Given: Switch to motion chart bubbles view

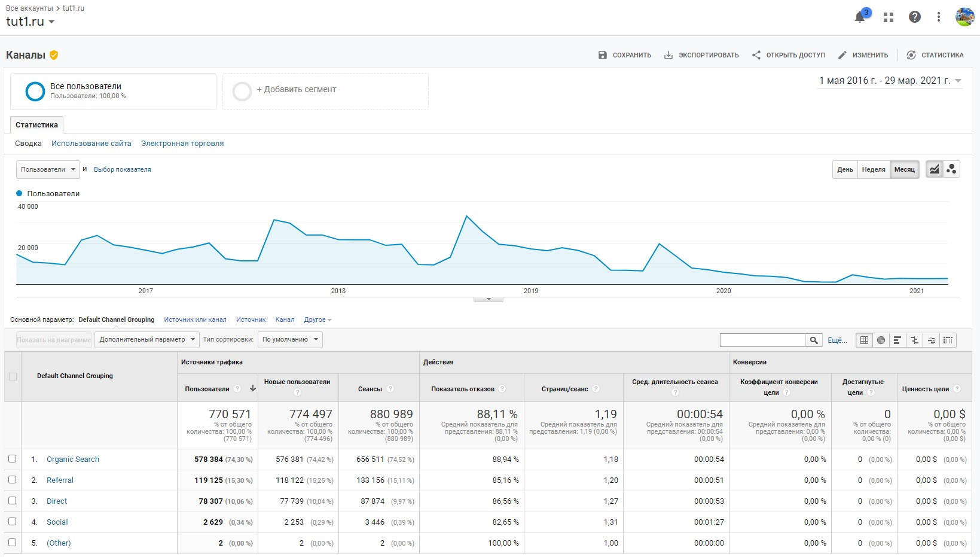Looking at the screenshot, I should (x=951, y=169).
